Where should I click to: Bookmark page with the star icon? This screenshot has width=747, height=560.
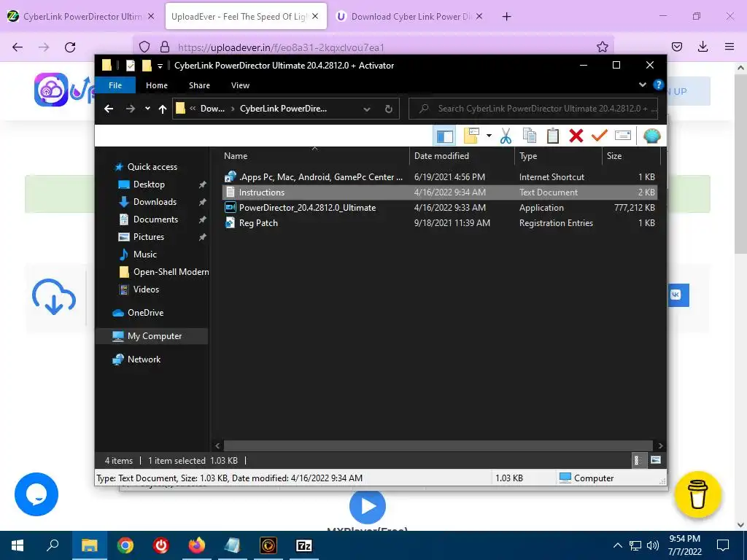point(602,47)
